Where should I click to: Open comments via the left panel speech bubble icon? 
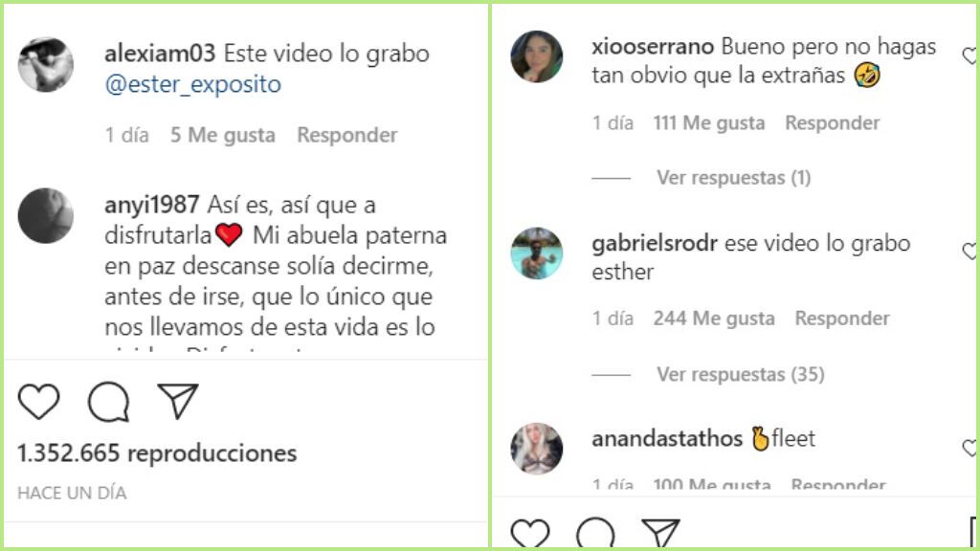(109, 402)
